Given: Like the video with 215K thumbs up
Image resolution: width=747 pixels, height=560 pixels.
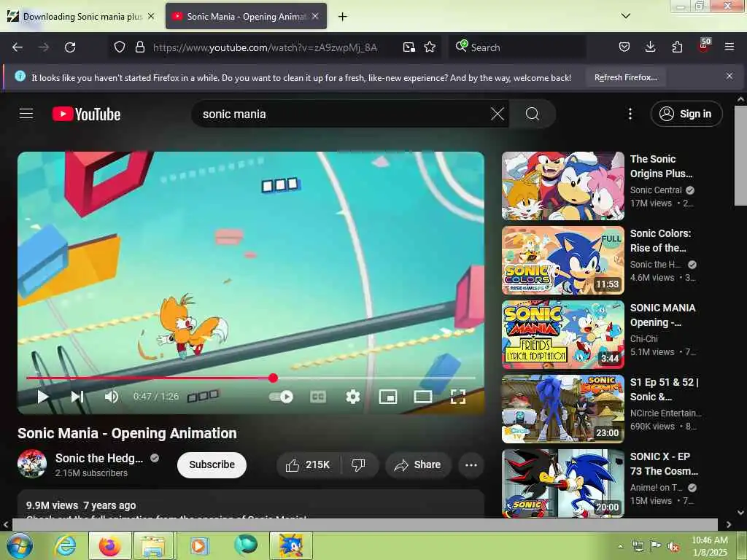Looking at the screenshot, I should pyautogui.click(x=309, y=464).
